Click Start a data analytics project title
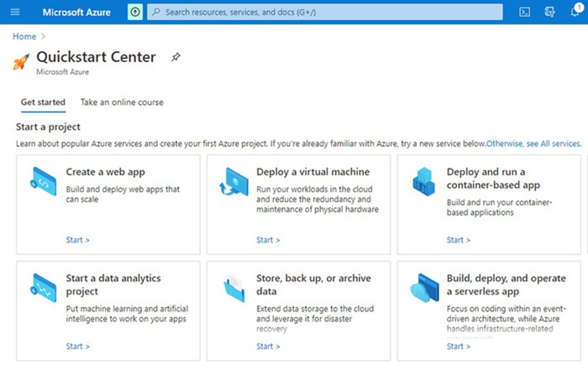588x376 pixels. click(x=113, y=285)
